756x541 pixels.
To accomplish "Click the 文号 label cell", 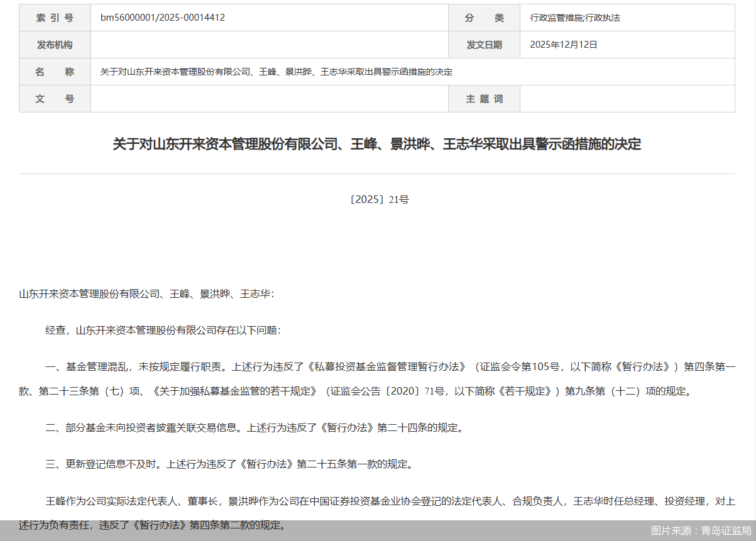I will point(55,99).
